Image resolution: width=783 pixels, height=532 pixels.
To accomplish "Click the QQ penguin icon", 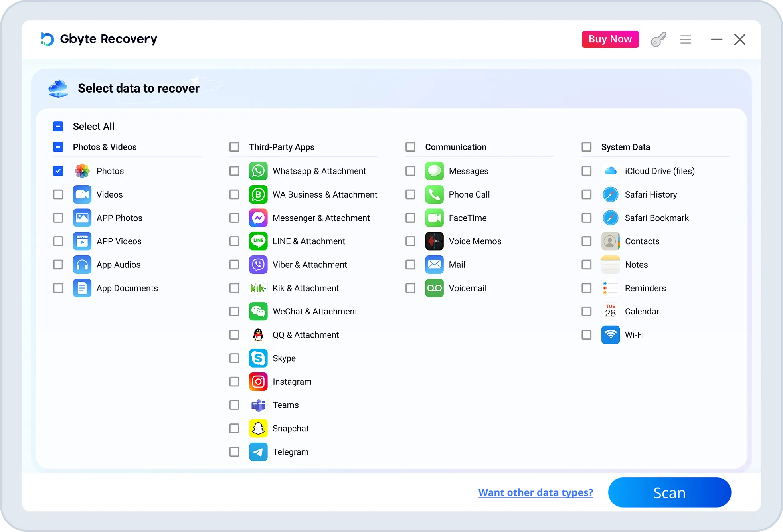I will [258, 335].
